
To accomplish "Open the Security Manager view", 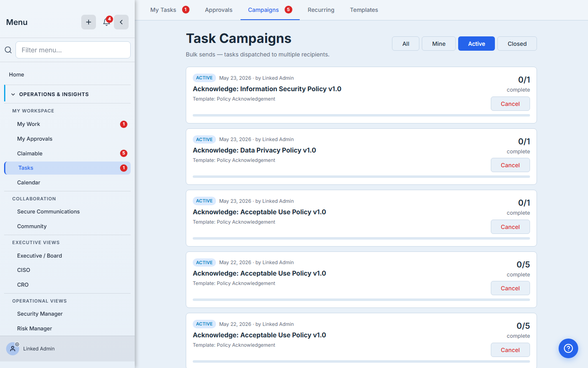I will point(67,314).
